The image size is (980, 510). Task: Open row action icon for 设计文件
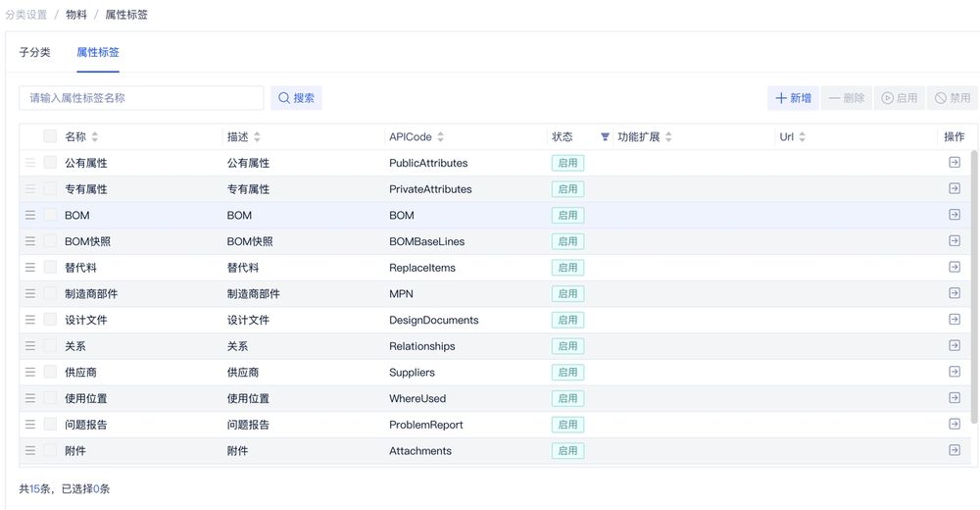(x=954, y=319)
